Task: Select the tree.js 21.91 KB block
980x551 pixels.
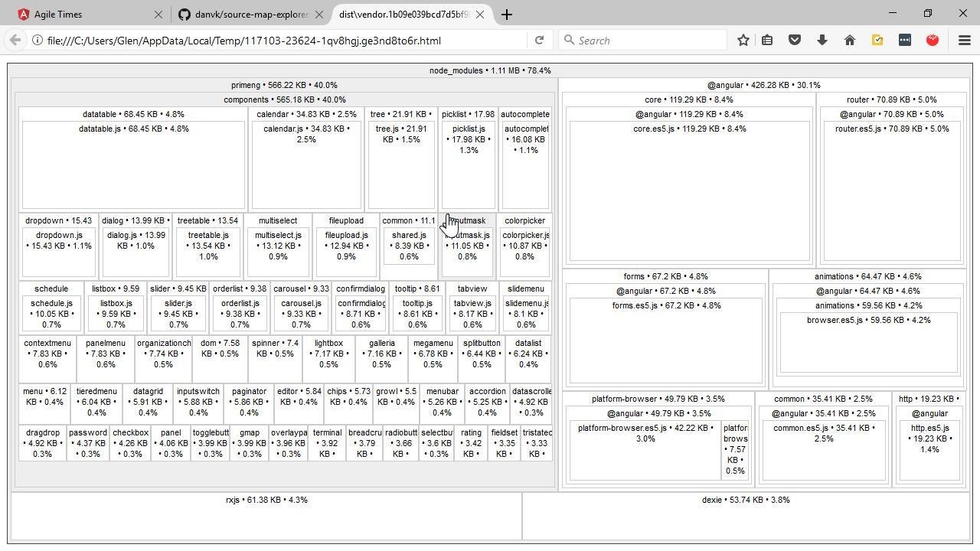Action: click(x=401, y=165)
